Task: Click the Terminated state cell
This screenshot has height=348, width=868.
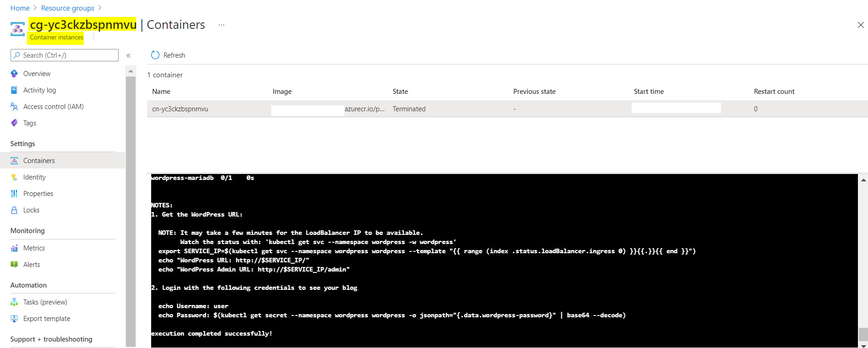Action: pos(409,109)
